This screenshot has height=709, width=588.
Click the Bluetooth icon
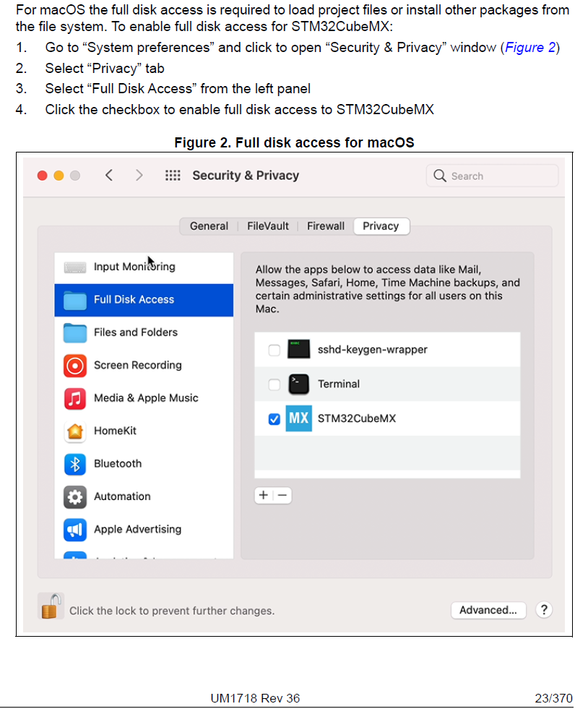point(75,464)
